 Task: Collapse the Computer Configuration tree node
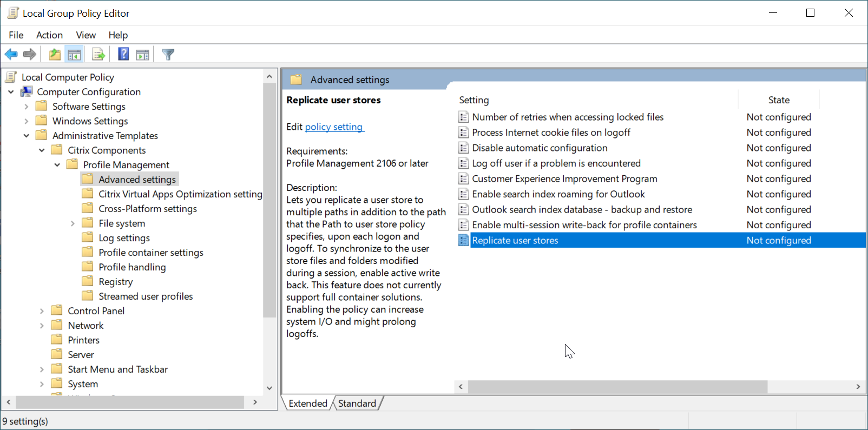11,92
